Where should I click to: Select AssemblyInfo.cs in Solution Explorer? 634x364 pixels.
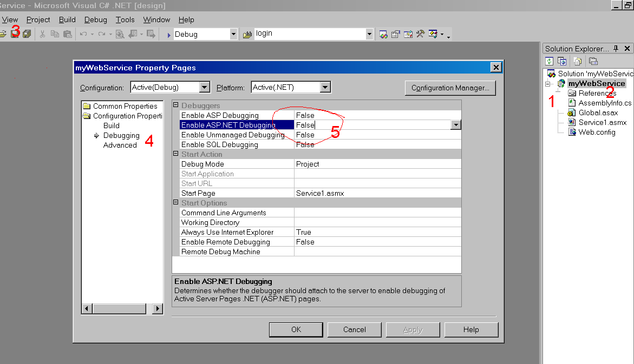tap(605, 103)
